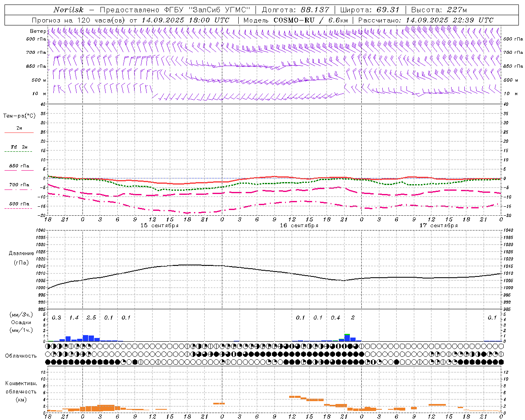Image resolution: width=525 pixels, height=420 pixels.
Task: Click the 'COSMO-RU / 6.6км' model name
Action: [x=310, y=20]
